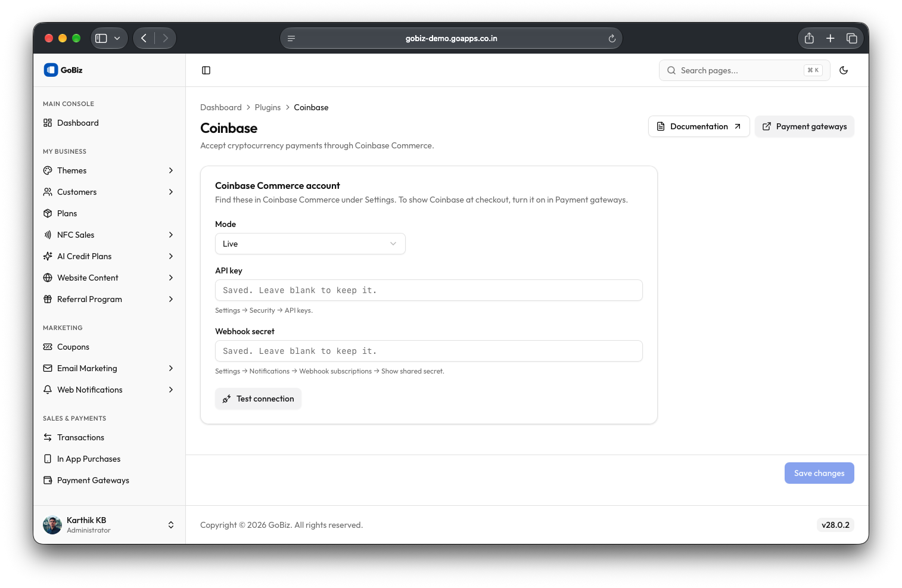The height and width of the screenshot is (588, 902).
Task: Click Test connection button
Action: click(258, 399)
